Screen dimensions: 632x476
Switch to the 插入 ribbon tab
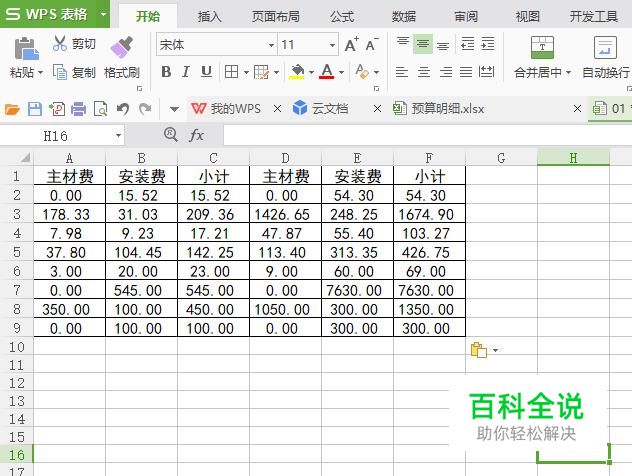pyautogui.click(x=210, y=17)
